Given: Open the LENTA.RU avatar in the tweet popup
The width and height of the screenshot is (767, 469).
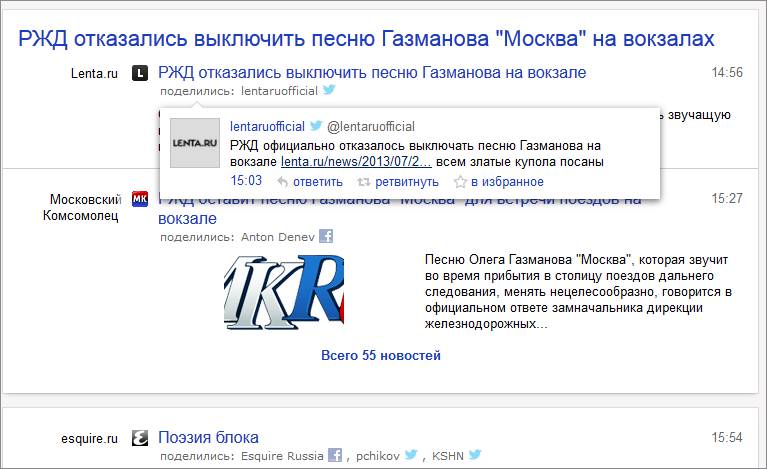Looking at the screenshot, I should pyautogui.click(x=195, y=143).
